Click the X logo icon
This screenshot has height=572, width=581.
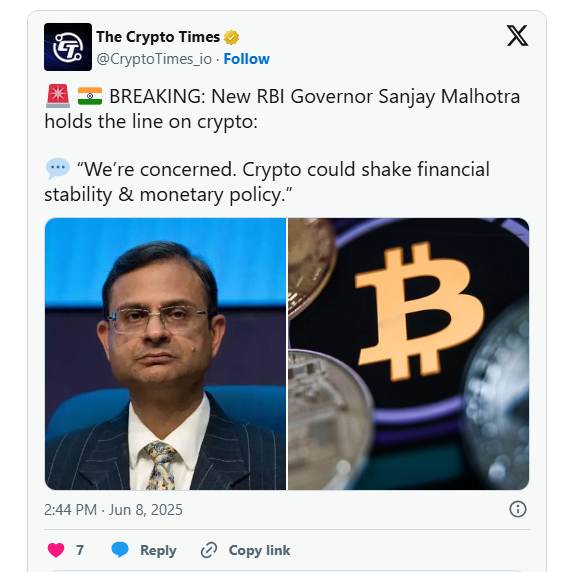pos(517,36)
